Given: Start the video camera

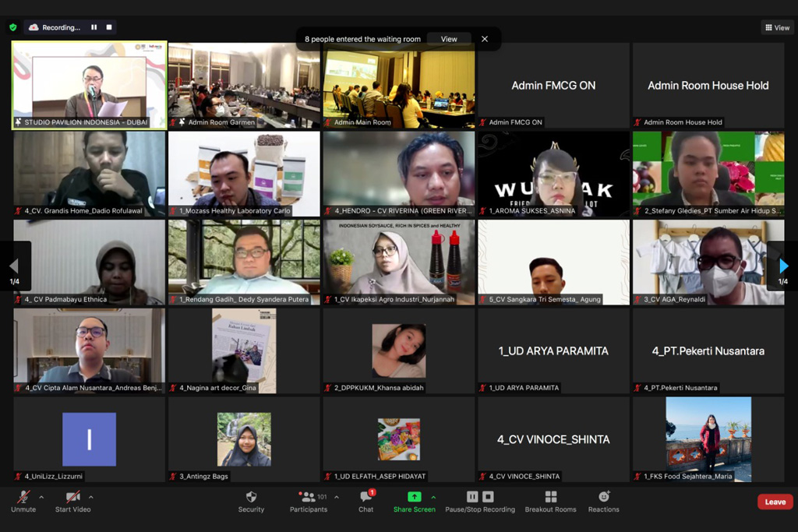Looking at the screenshot, I should click(72, 501).
